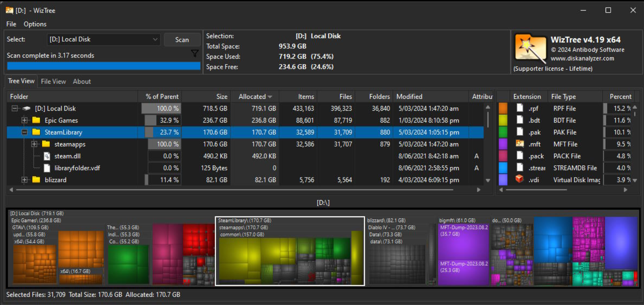Click the .streamdb file type icon

click(x=520, y=168)
